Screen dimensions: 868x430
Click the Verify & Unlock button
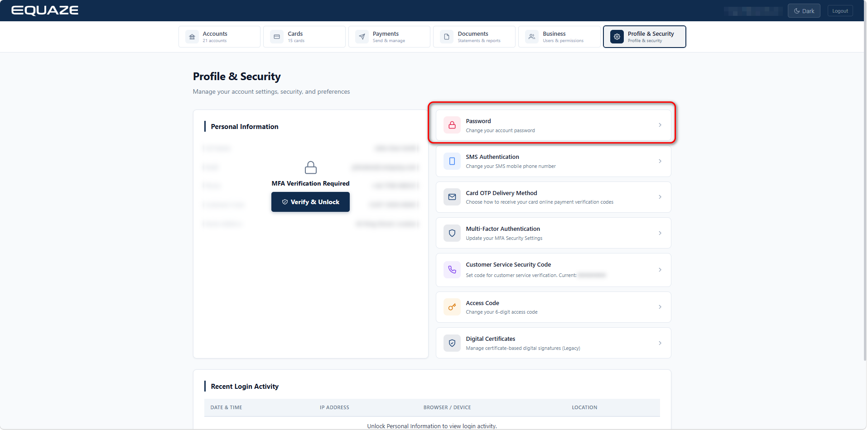tap(311, 202)
